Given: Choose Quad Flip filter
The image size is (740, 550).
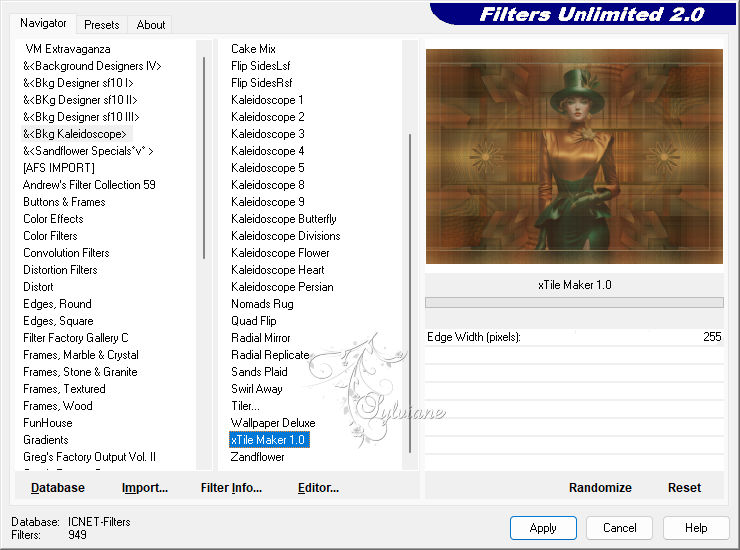Looking at the screenshot, I should (x=254, y=321).
